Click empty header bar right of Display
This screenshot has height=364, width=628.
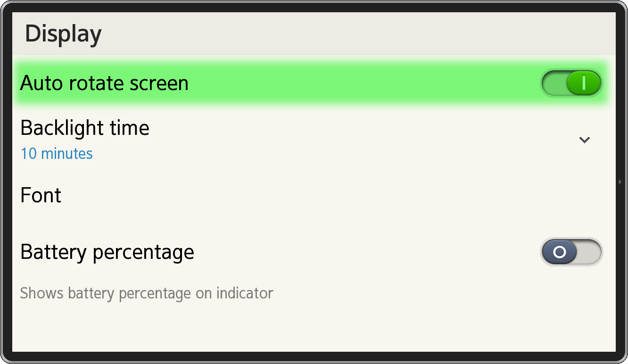(354, 34)
